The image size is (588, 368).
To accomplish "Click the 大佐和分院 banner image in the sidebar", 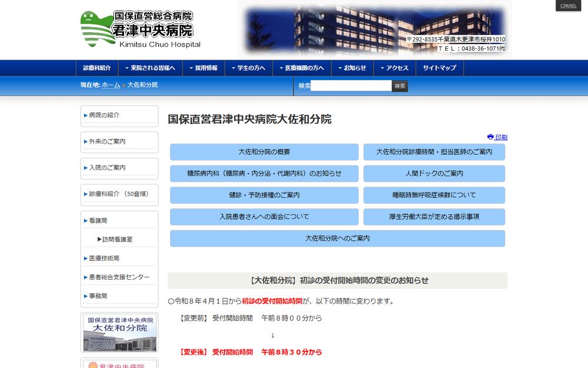I will (119, 333).
